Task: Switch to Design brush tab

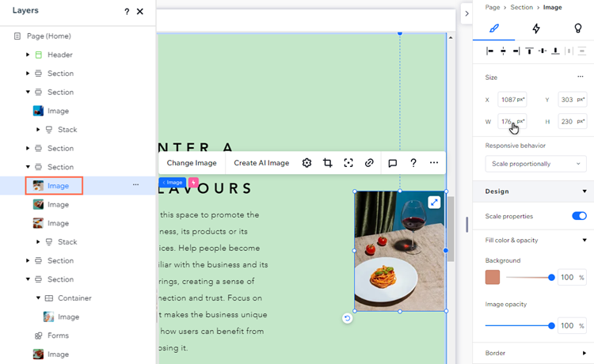Action: (x=494, y=28)
